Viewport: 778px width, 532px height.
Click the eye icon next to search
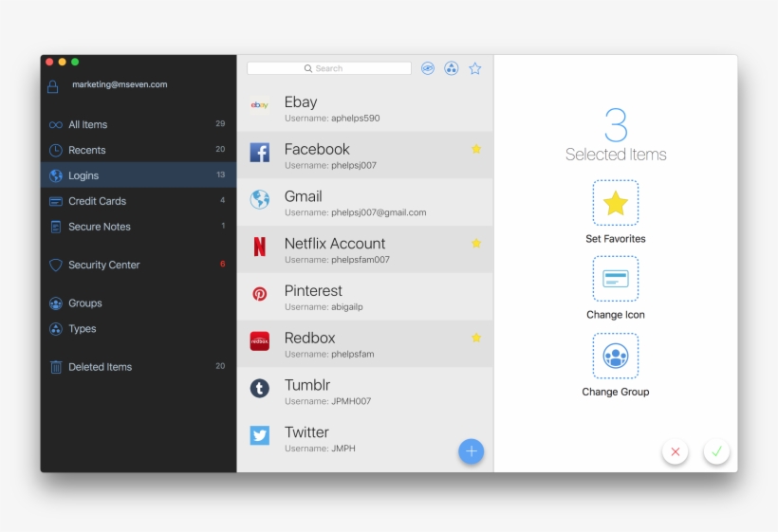pyautogui.click(x=428, y=68)
